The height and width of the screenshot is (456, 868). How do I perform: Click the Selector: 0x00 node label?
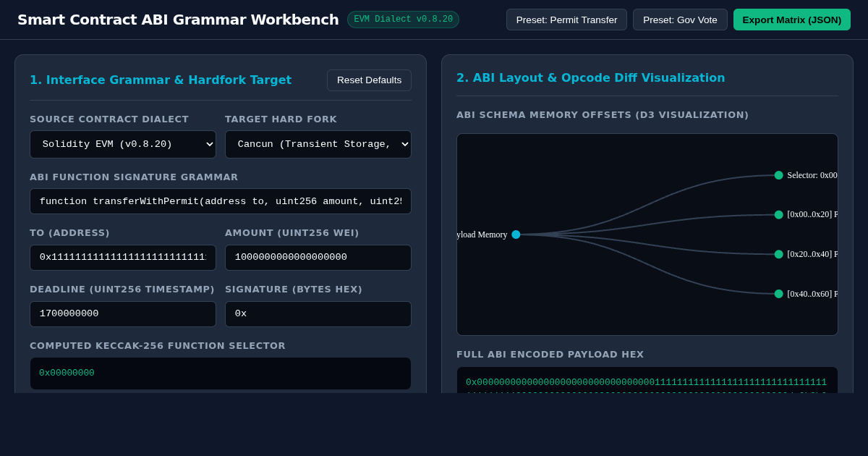pos(812,175)
